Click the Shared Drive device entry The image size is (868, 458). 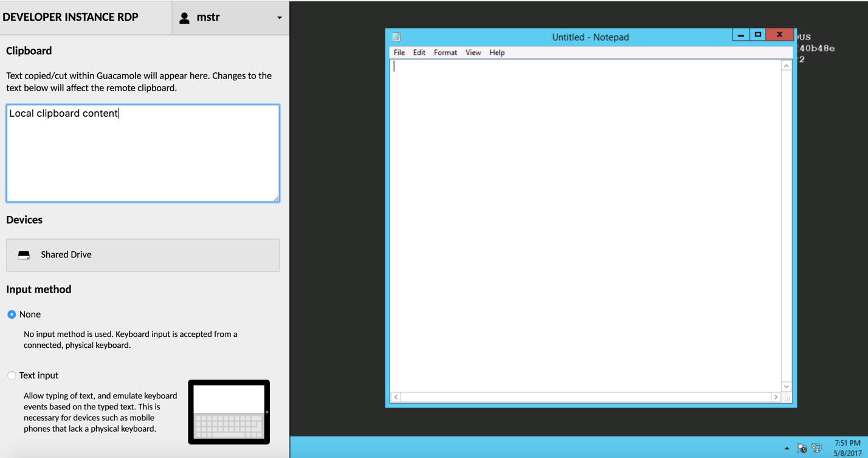point(142,254)
